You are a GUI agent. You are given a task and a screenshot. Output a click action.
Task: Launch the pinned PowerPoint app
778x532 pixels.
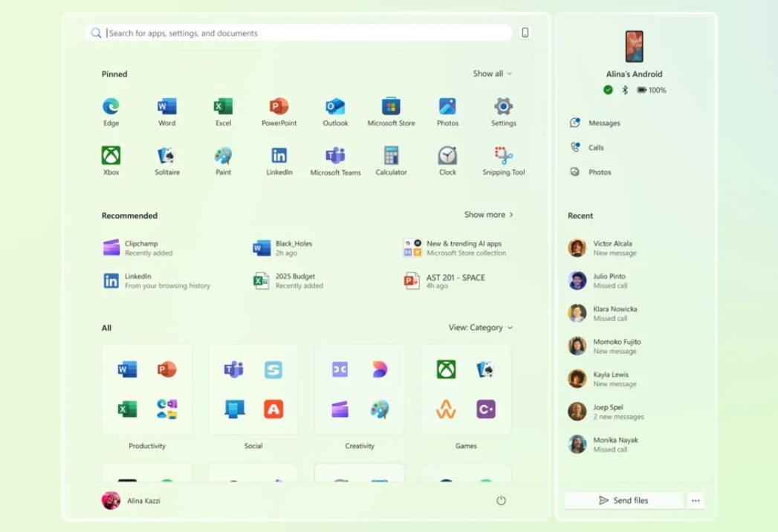[x=279, y=112]
